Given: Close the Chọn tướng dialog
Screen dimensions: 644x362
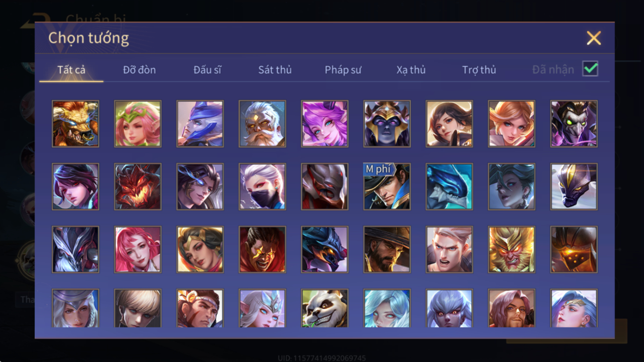Looking at the screenshot, I should tap(594, 38).
